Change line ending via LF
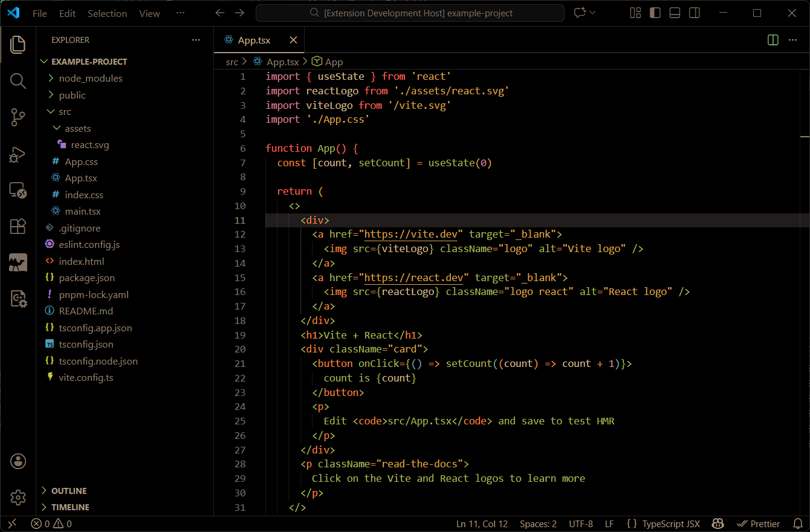 609,524
